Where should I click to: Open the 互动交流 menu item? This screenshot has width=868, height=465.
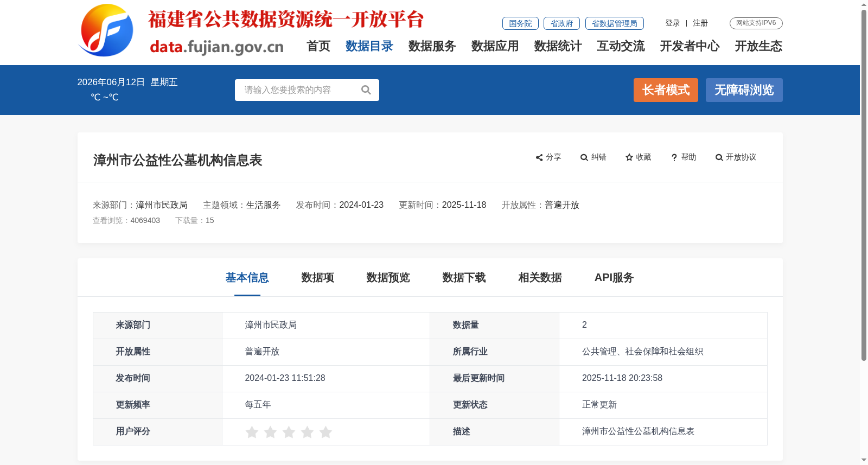(x=621, y=46)
